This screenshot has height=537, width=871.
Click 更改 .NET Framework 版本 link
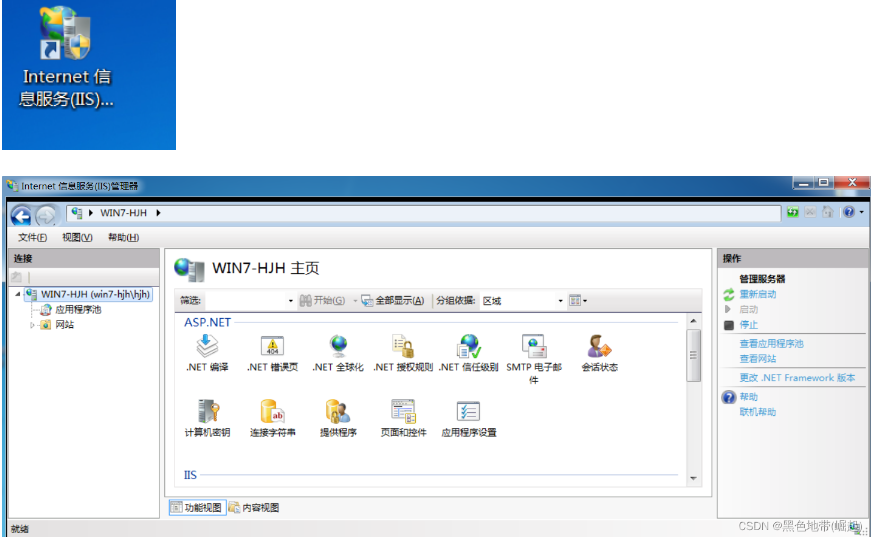click(x=797, y=378)
